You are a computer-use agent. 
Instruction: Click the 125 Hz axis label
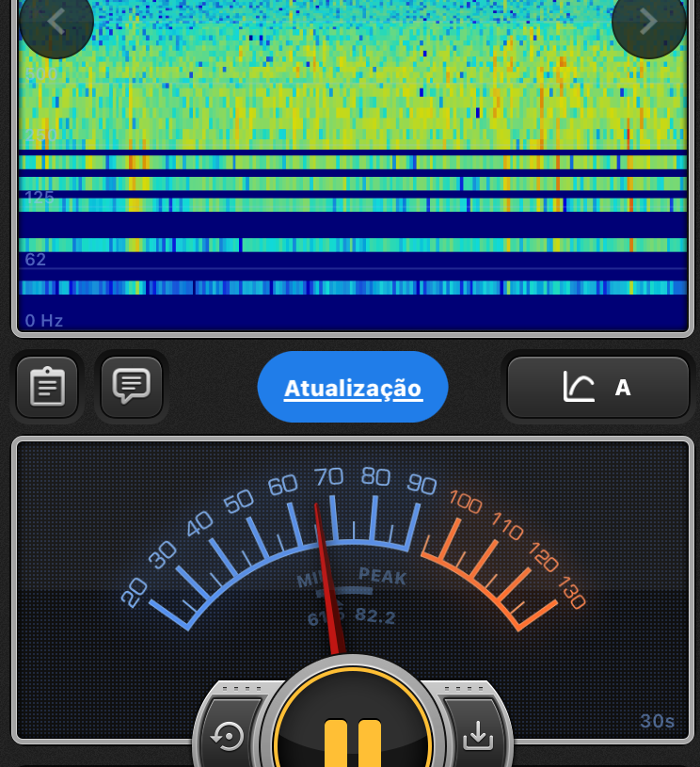pyautogui.click(x=40, y=197)
